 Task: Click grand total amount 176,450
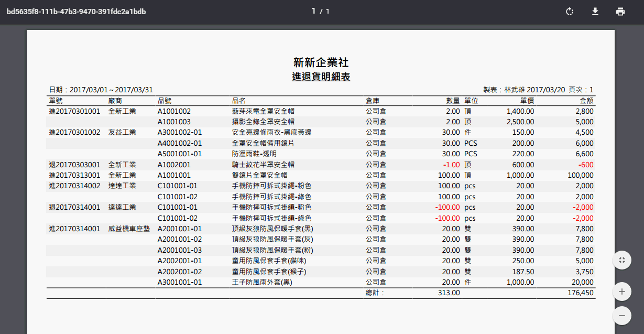click(x=581, y=293)
